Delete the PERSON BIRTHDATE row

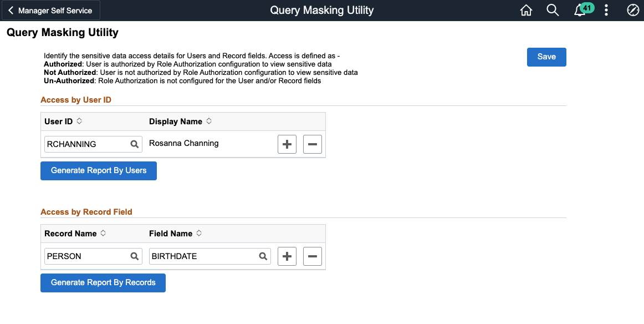(x=312, y=256)
